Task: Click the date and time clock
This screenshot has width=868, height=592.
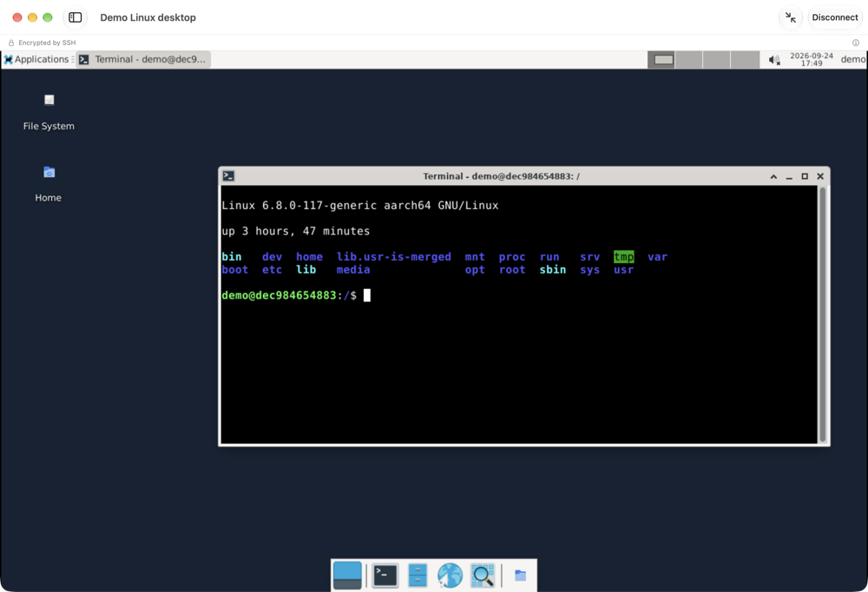Action: click(x=812, y=59)
